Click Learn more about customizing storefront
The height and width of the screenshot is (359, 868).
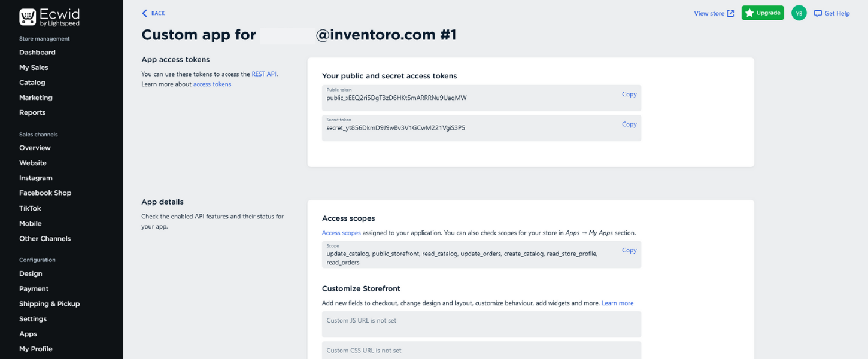(617, 303)
